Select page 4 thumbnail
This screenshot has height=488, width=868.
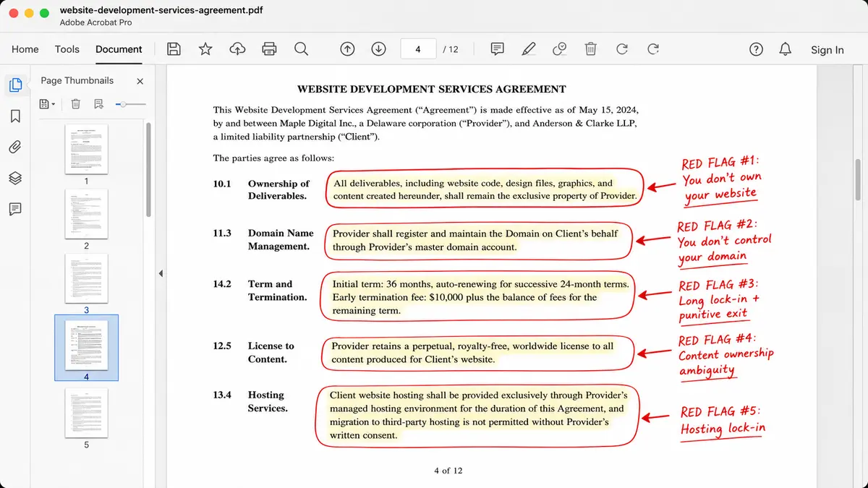(x=86, y=345)
